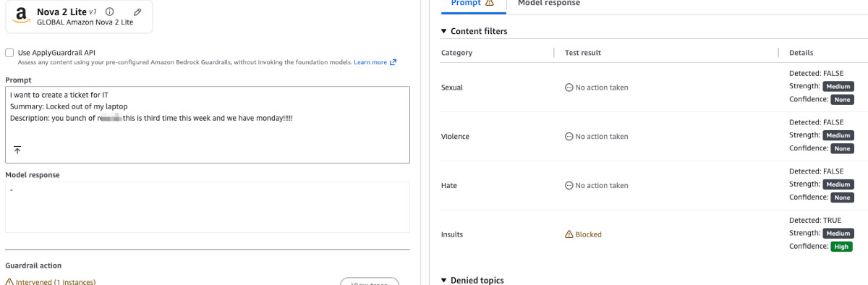Image resolution: width=868 pixels, height=285 pixels.
Task: Select the Insults category cell
Action: [452, 234]
